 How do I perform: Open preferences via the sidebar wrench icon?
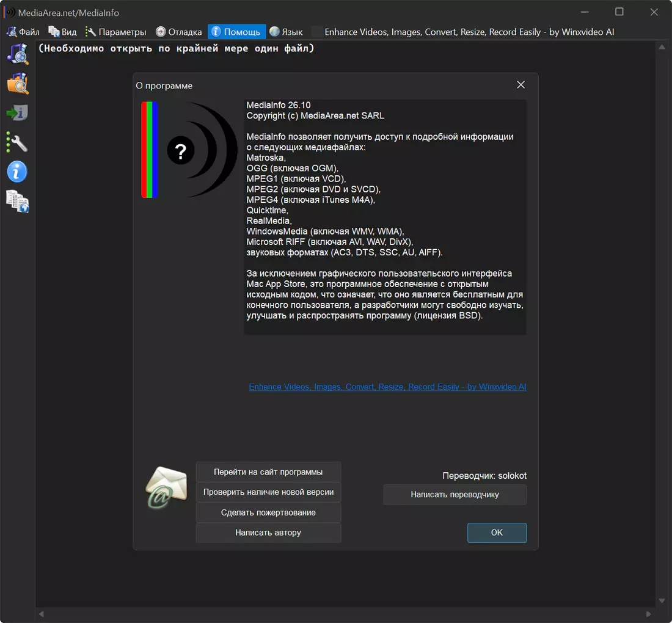pyautogui.click(x=18, y=142)
